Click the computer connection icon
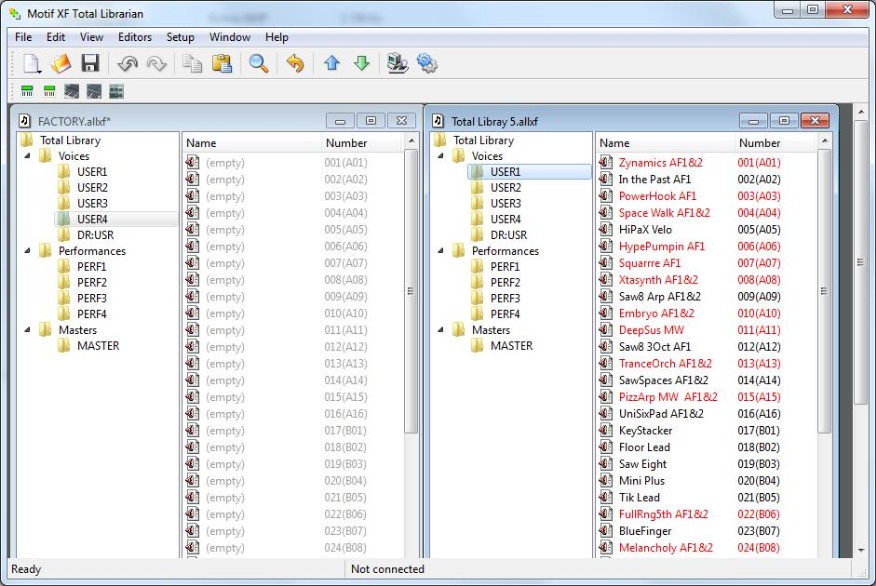The height and width of the screenshot is (586, 876). [x=397, y=63]
